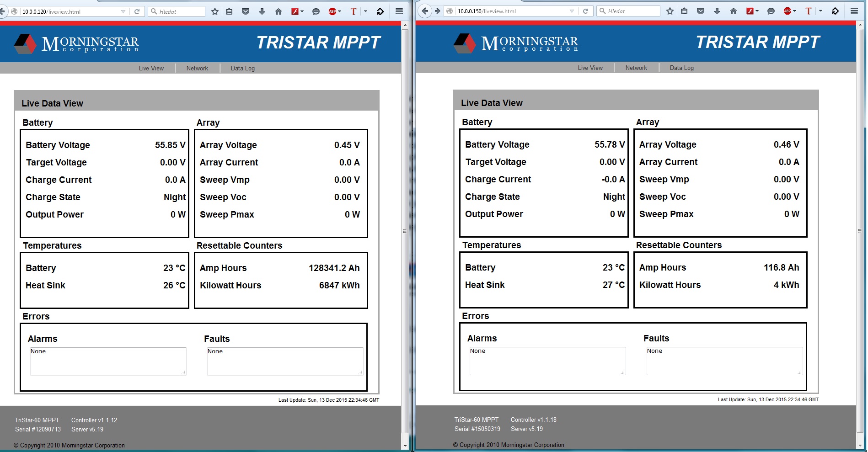Click the Faults text box on 10.0.0.150 page
The height and width of the screenshot is (452, 868).
724,361
